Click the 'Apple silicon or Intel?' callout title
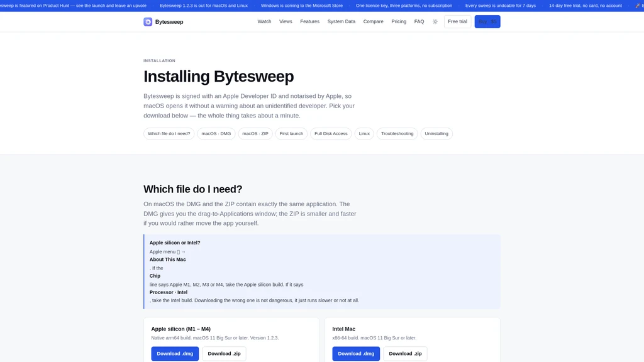The height and width of the screenshot is (362, 644). point(175,243)
